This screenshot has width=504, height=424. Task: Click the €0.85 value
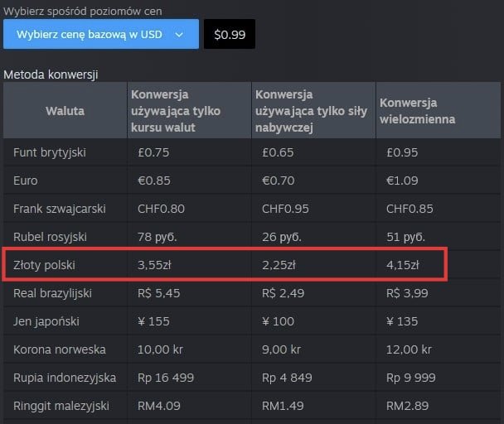154,181
